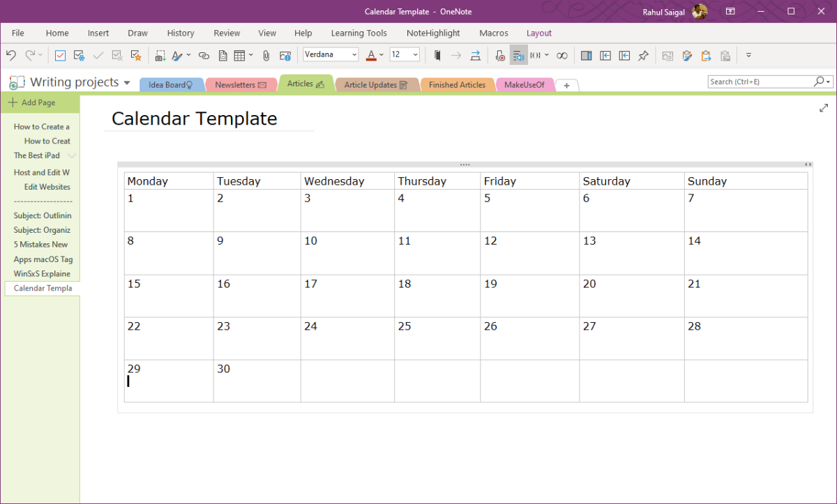
Task: Click the dock to desktop panel icon
Action: tap(586, 55)
